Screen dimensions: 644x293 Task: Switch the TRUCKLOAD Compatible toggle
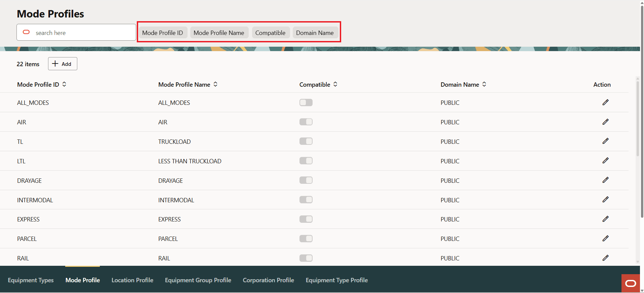click(x=306, y=141)
